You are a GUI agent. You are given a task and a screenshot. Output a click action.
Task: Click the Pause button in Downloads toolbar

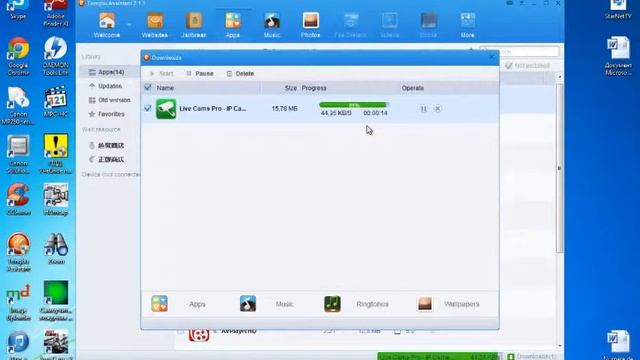[x=200, y=73]
